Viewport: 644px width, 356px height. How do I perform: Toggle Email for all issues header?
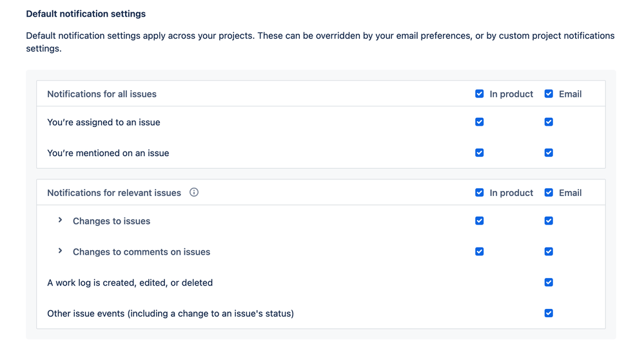pyautogui.click(x=549, y=94)
